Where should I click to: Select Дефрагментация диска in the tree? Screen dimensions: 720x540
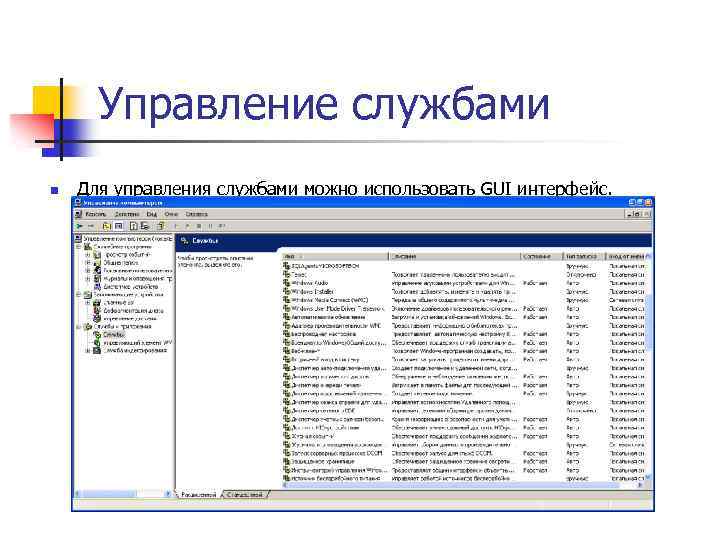pyautogui.click(x=133, y=311)
